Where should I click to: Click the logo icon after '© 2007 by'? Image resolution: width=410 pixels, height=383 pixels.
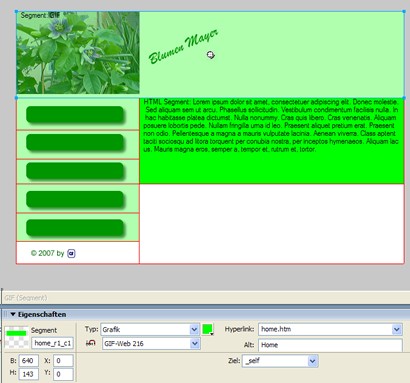click(x=71, y=253)
